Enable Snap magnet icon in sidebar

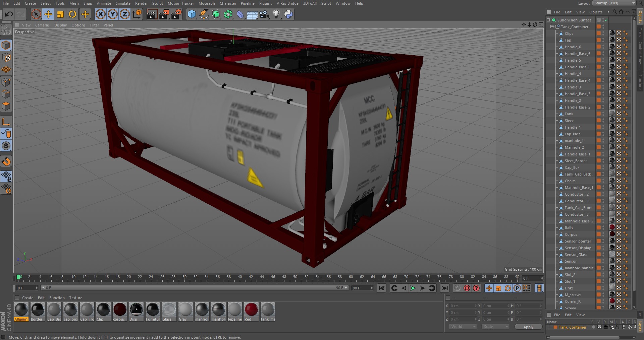click(6, 161)
